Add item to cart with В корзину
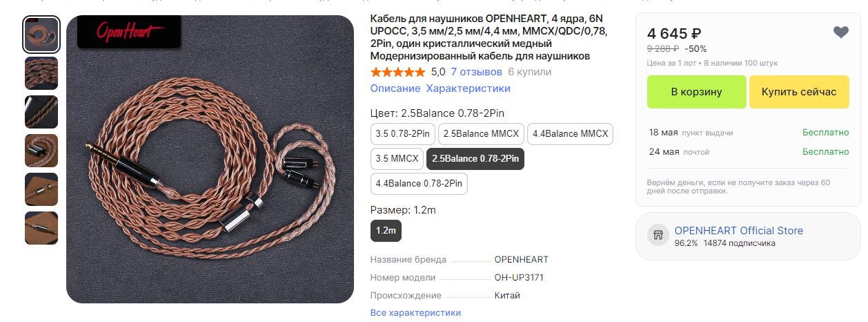 pos(696,92)
